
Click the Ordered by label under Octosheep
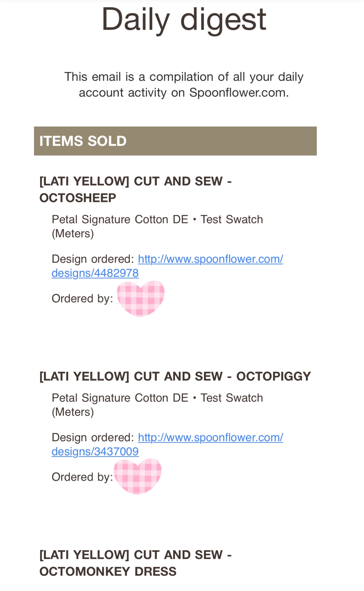tap(82, 299)
